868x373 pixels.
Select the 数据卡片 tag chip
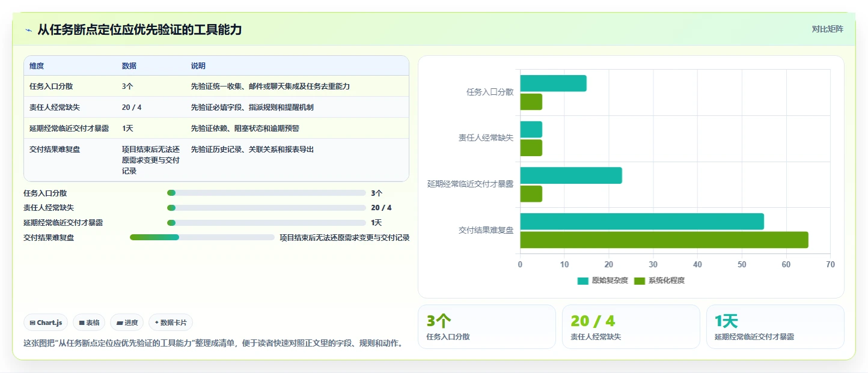point(171,323)
